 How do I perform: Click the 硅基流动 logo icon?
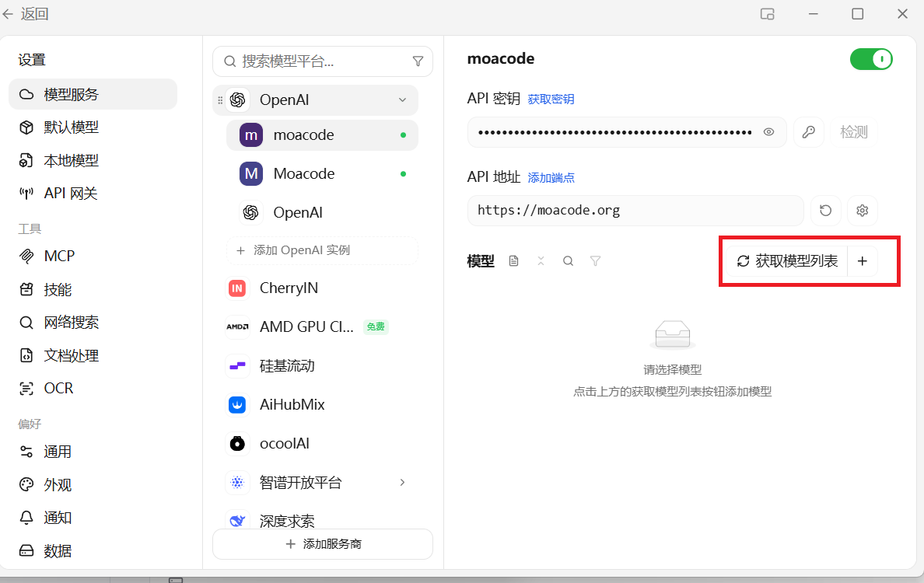pos(237,365)
